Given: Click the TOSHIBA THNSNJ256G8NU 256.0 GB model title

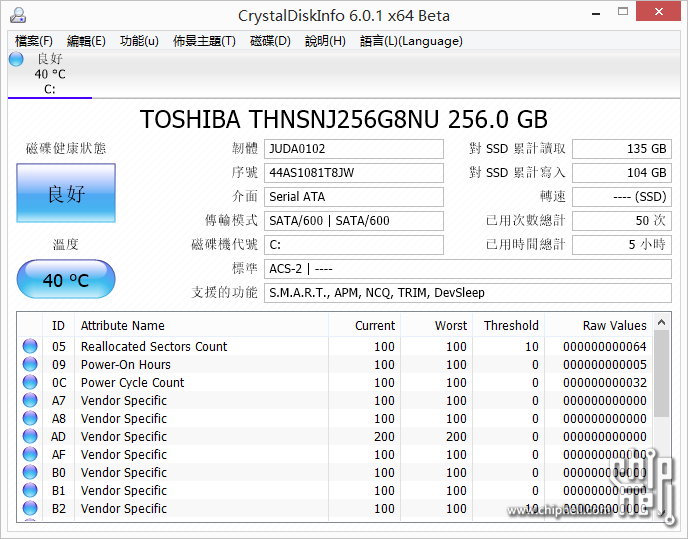Looking at the screenshot, I should coord(344,119).
